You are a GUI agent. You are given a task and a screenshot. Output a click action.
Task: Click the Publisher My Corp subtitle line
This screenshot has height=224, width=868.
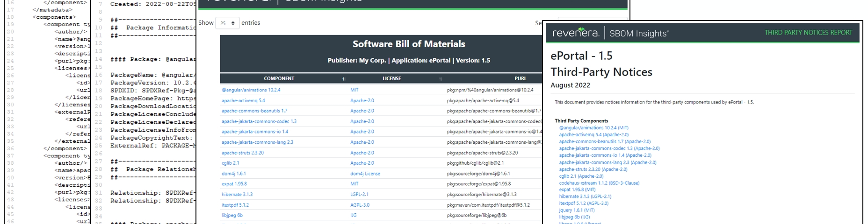(x=409, y=61)
